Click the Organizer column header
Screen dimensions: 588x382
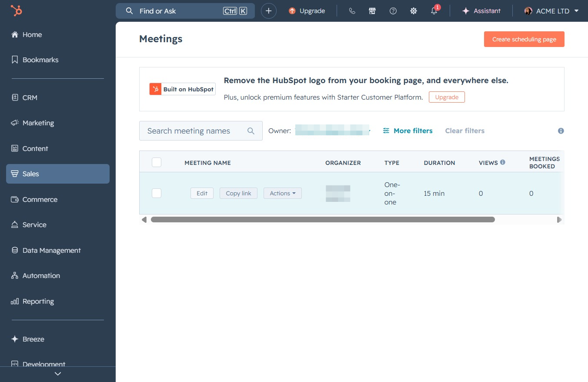(343, 163)
